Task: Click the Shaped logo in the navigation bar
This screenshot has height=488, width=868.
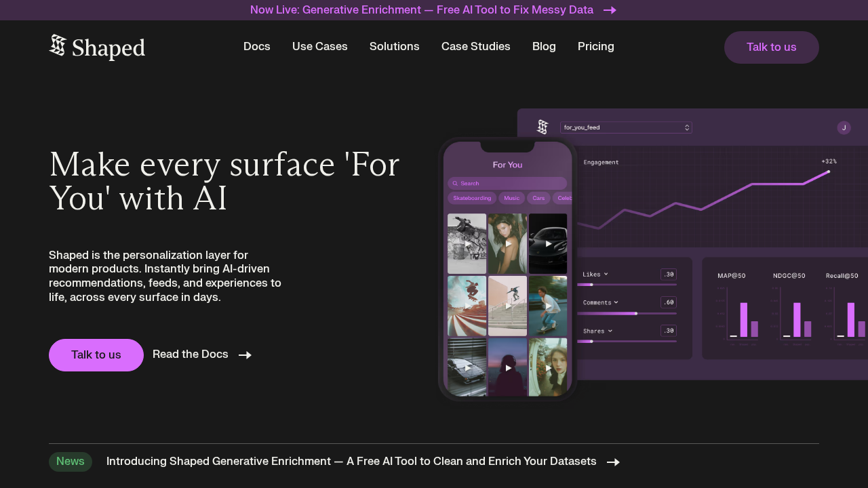Action: (x=96, y=47)
